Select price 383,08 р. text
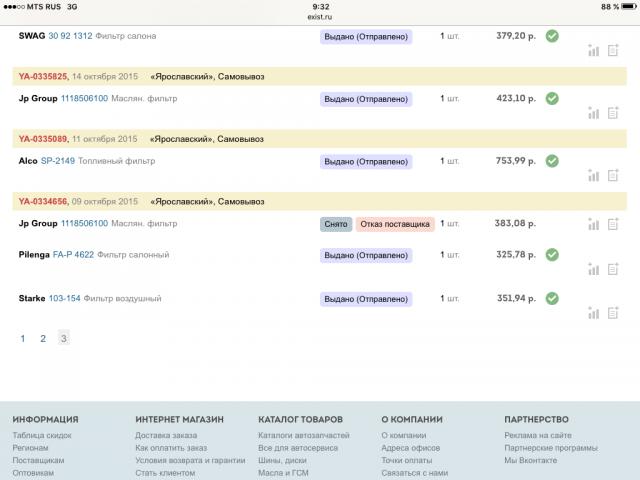Viewport: 640px width, 480px height. [515, 223]
